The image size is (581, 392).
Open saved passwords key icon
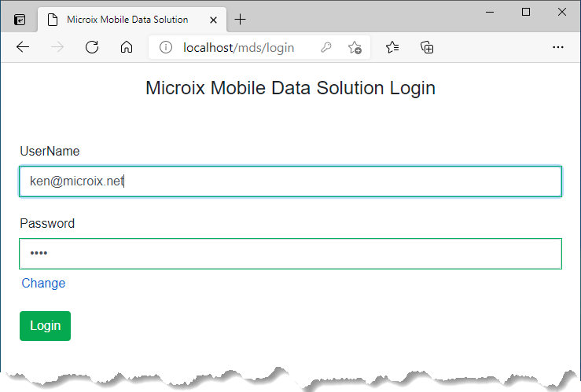326,47
